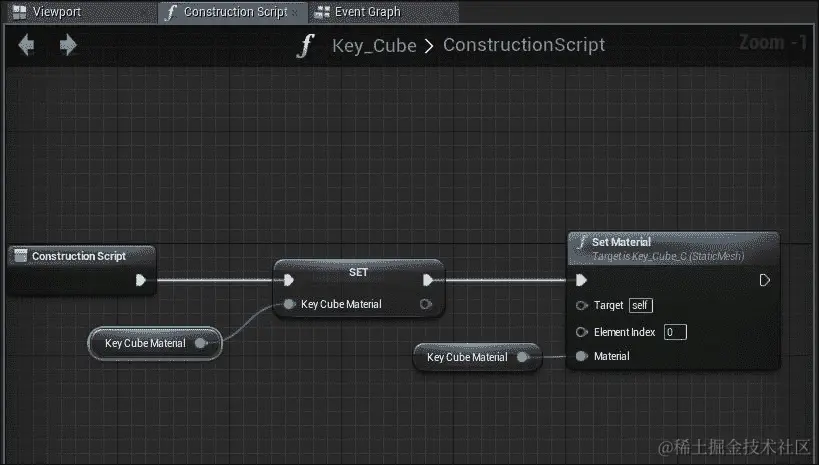This screenshot has width=819, height=465.
Task: Click the Zoom -1 indicator text
Action: click(773, 42)
